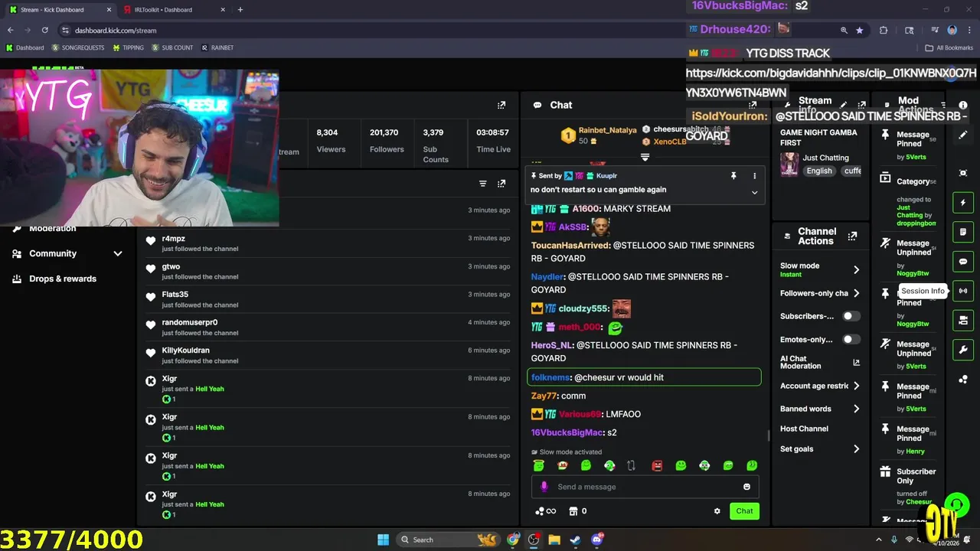Expand Set goals options
The height and width of the screenshot is (551, 980).
(856, 449)
